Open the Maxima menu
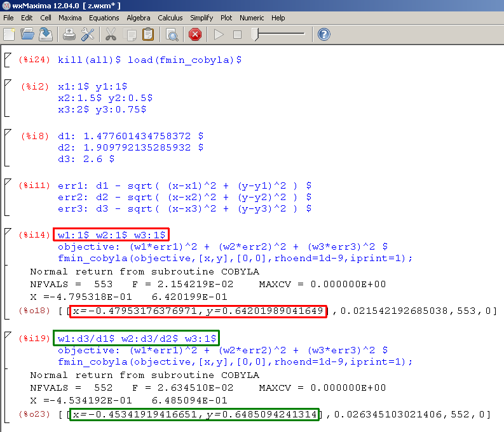Viewport: 504px width, 432px height. 70,18
